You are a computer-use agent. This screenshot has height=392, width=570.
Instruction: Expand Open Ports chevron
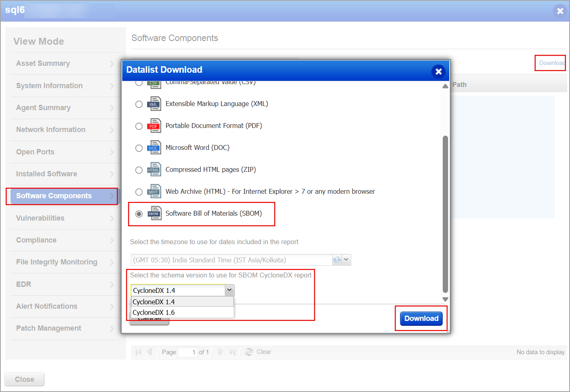[112, 152]
